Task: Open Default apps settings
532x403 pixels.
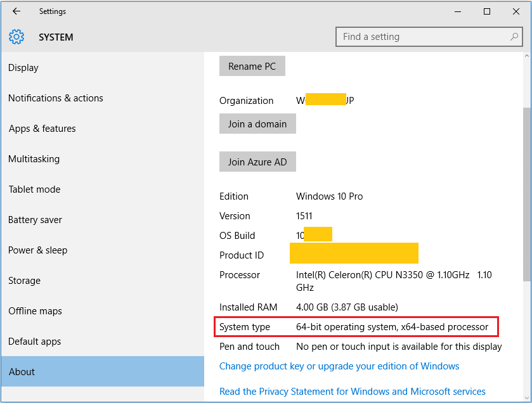Action: [102, 342]
